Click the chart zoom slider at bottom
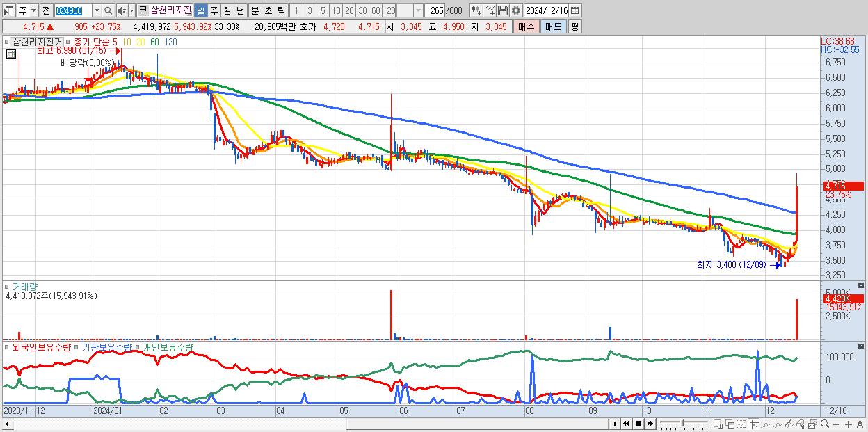The image size is (868, 432). point(684,424)
